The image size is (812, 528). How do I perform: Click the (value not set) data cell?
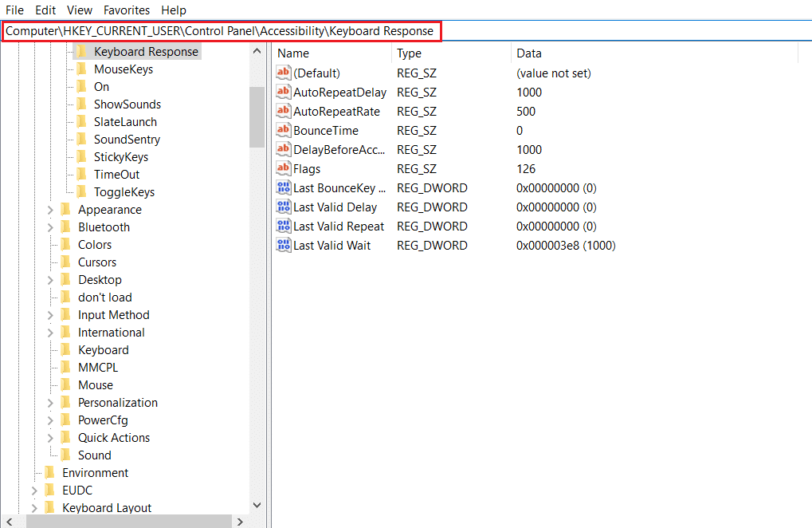pos(553,73)
